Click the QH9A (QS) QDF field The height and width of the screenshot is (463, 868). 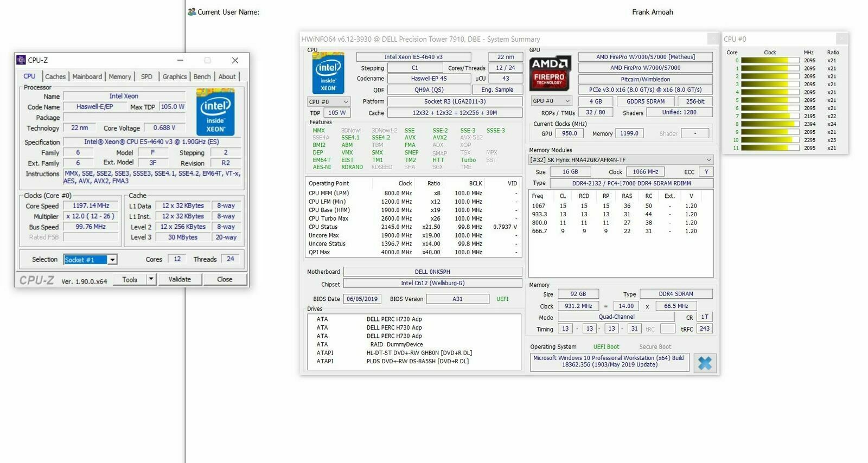pyautogui.click(x=429, y=90)
